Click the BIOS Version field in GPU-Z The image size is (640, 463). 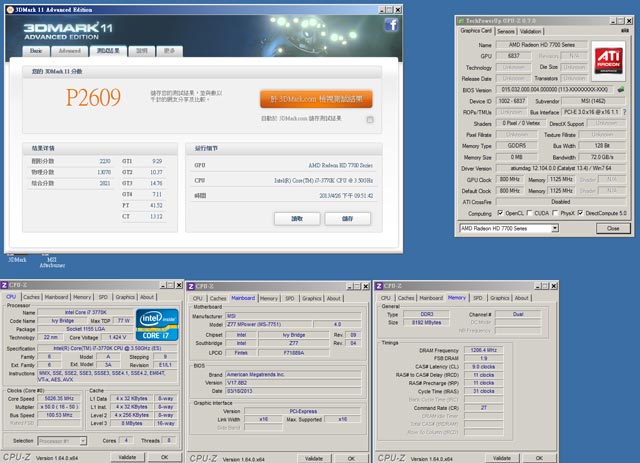pyautogui.click(x=554, y=89)
